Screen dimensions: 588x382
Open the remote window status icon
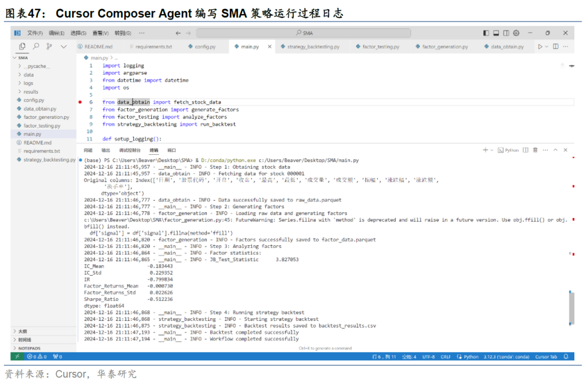click(x=17, y=356)
